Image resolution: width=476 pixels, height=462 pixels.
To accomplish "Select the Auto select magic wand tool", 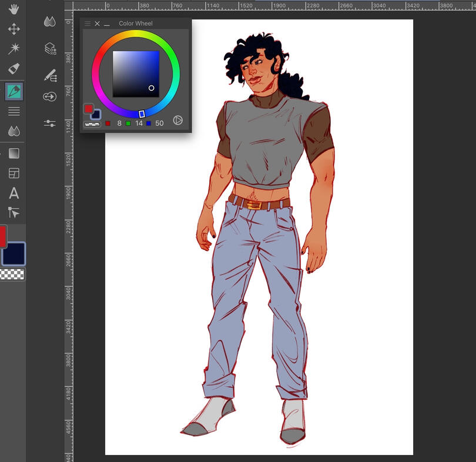I will pos(14,48).
